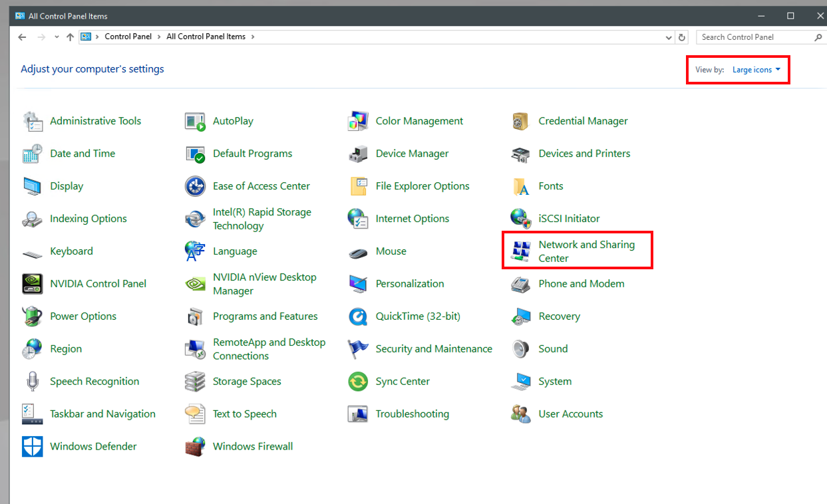Image resolution: width=827 pixels, height=504 pixels.
Task: Open the Text to Speech link
Action: click(x=244, y=414)
